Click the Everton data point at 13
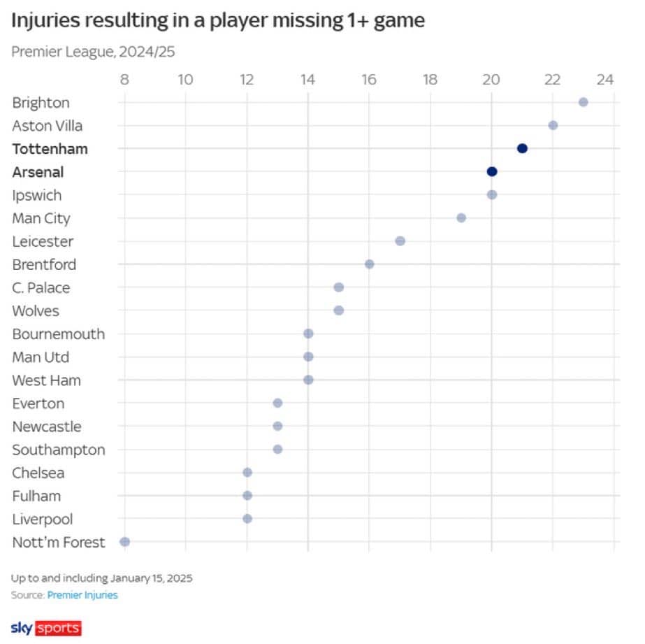This screenshot has width=645, height=644. [x=277, y=403]
